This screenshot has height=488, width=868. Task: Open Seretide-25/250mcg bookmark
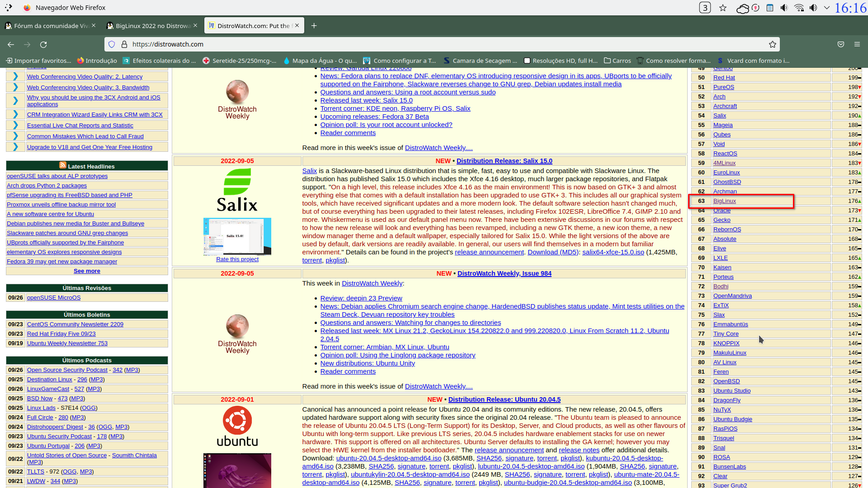tap(239, 61)
